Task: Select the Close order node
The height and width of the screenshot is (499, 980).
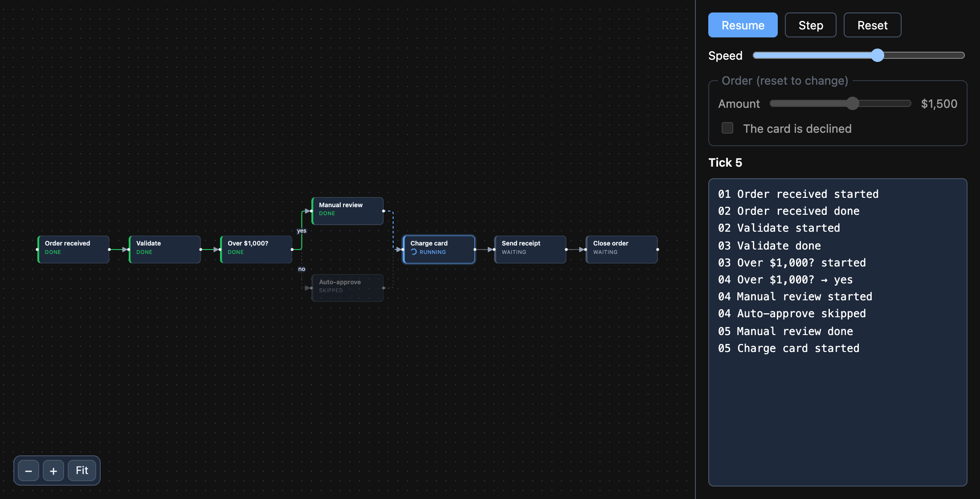Action: click(x=621, y=250)
